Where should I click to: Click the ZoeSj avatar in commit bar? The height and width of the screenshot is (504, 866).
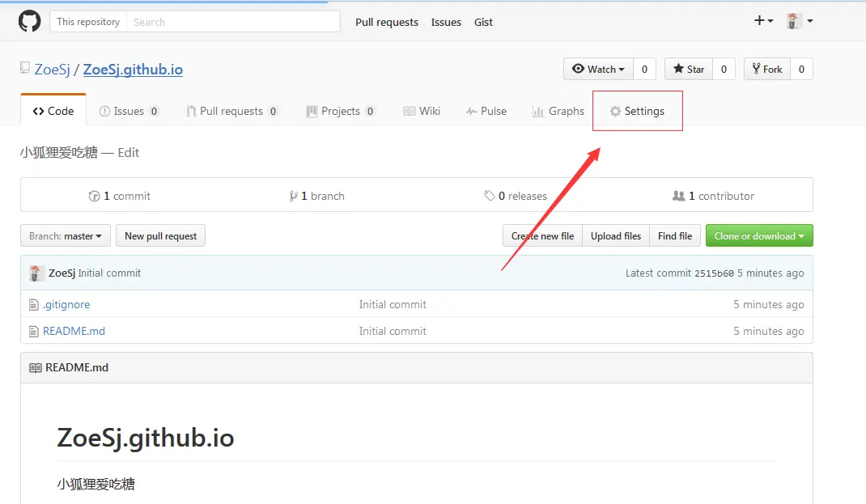pos(36,273)
